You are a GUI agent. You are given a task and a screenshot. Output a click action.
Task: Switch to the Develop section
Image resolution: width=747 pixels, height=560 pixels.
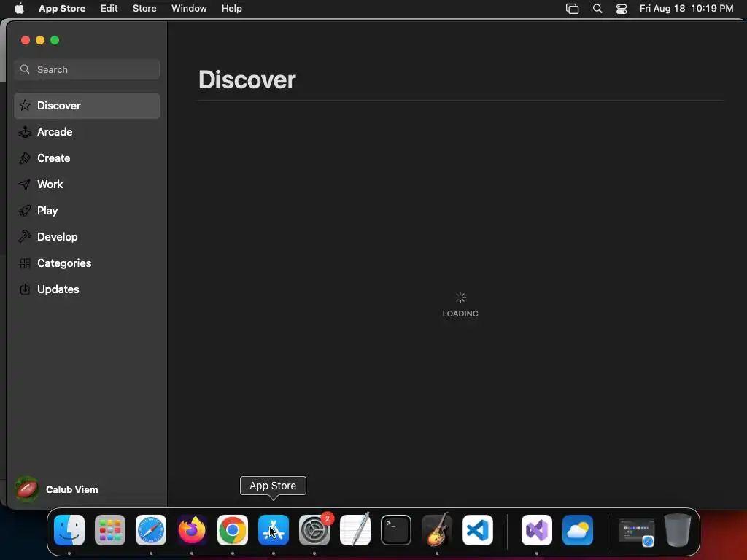[x=87, y=237]
